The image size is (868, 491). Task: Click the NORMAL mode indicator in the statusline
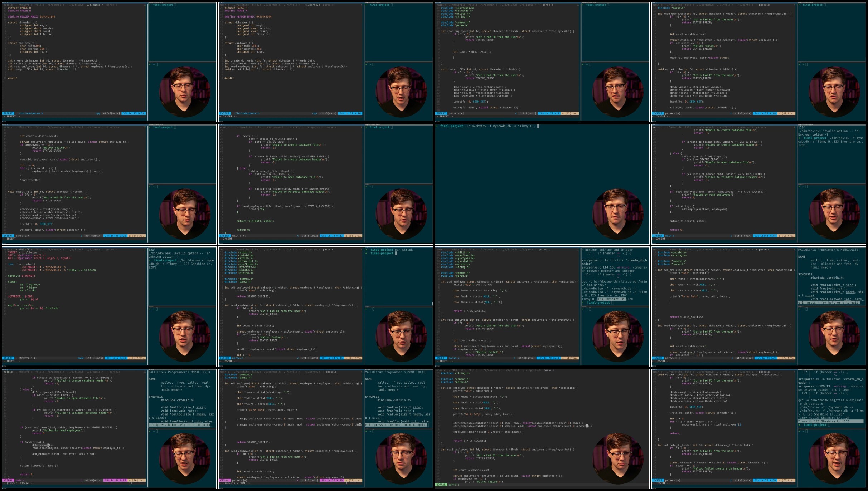coord(441,485)
